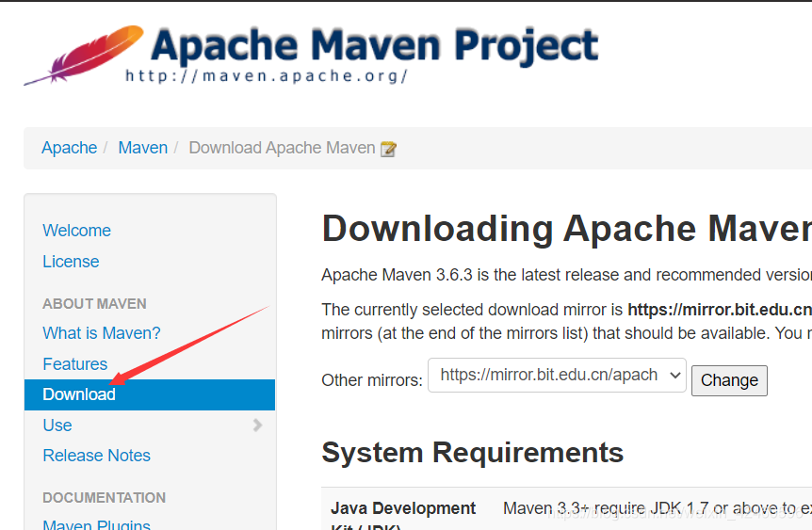Viewport: 812px width, 530px height.
Task: Click the Other mirrors: label
Action: [x=372, y=380]
